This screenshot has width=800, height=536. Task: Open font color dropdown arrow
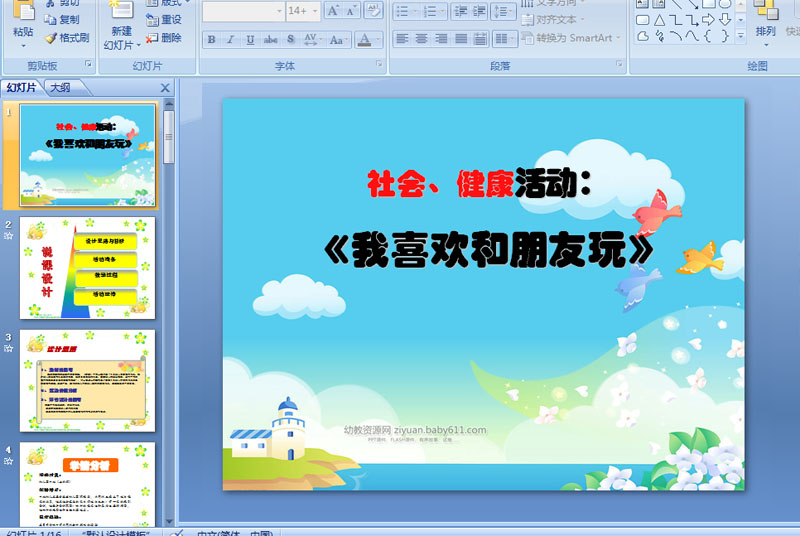tap(378, 39)
